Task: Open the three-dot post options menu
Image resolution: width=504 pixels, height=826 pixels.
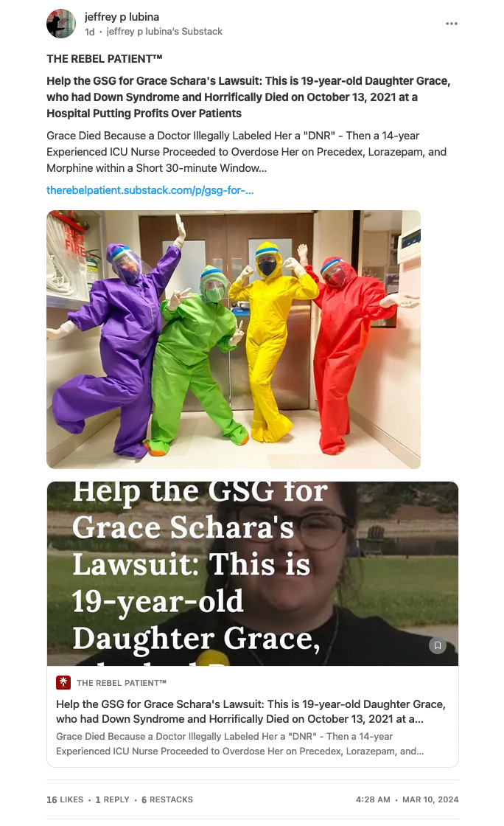Action: (452, 24)
